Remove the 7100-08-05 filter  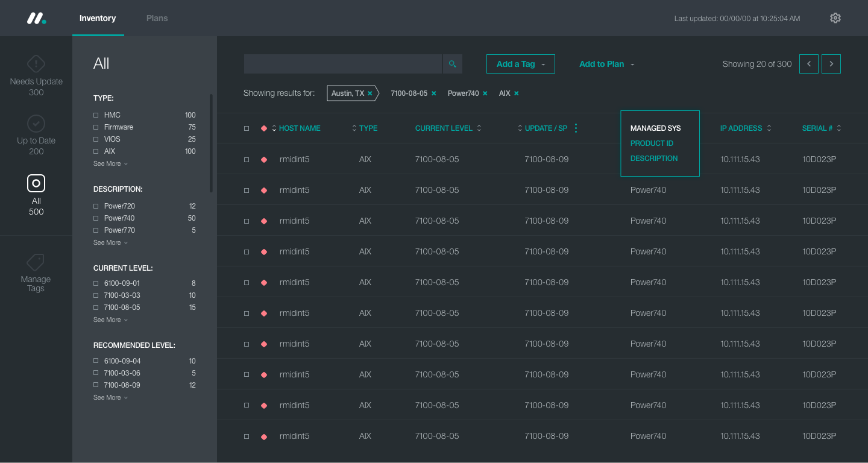click(x=433, y=93)
